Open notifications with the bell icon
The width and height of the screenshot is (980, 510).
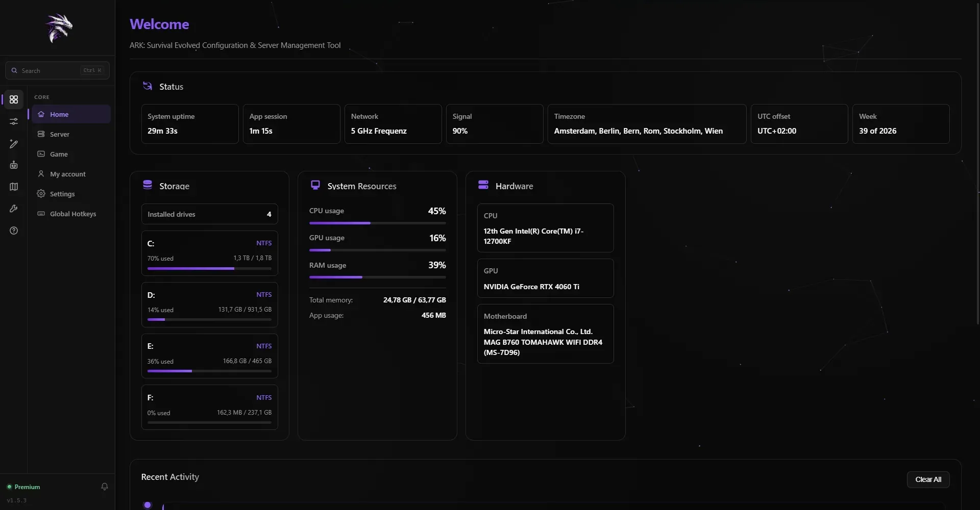[105, 487]
